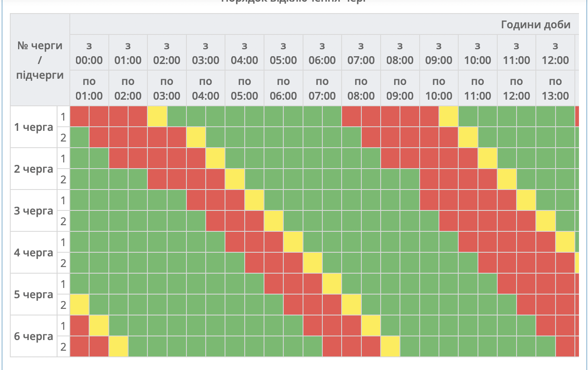Select subqueue 1 label of 4 черга
The height and width of the screenshot is (370, 588).
[x=63, y=242]
